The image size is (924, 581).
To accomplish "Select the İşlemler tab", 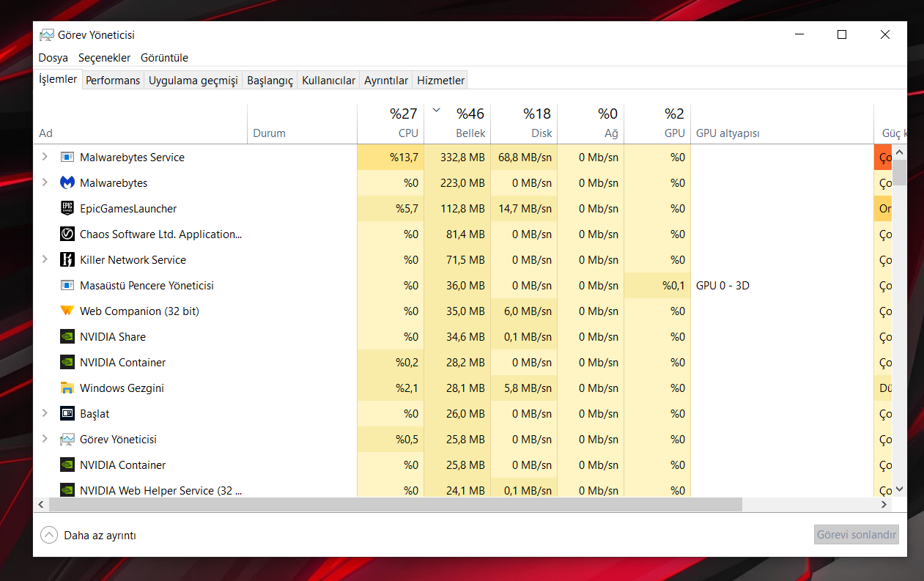I will tap(58, 79).
